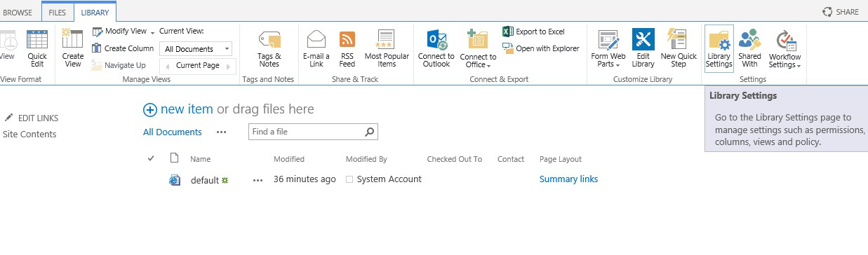
Task: Switch to the BROWSE ribbon tab
Action: coord(18,12)
